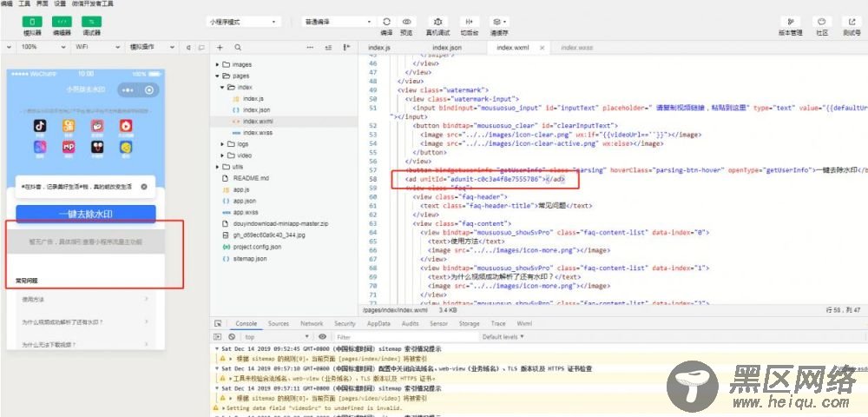Click the mini program capsule menu dots
868x417 pixels.
click(x=128, y=90)
